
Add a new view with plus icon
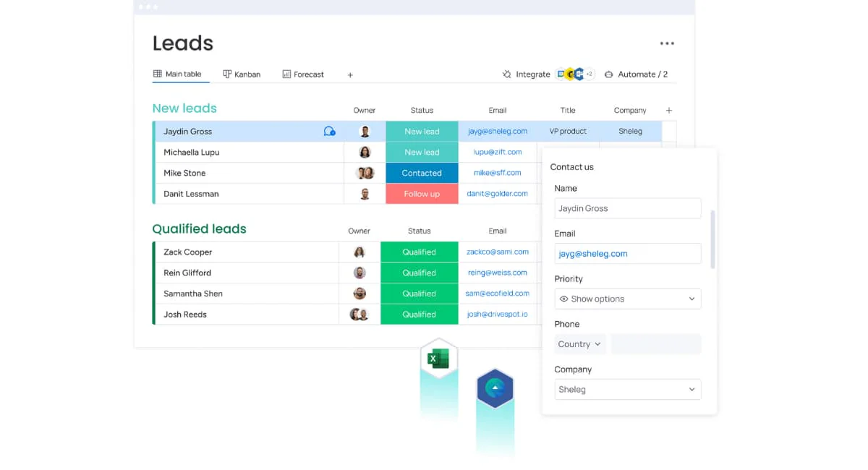pyautogui.click(x=350, y=75)
